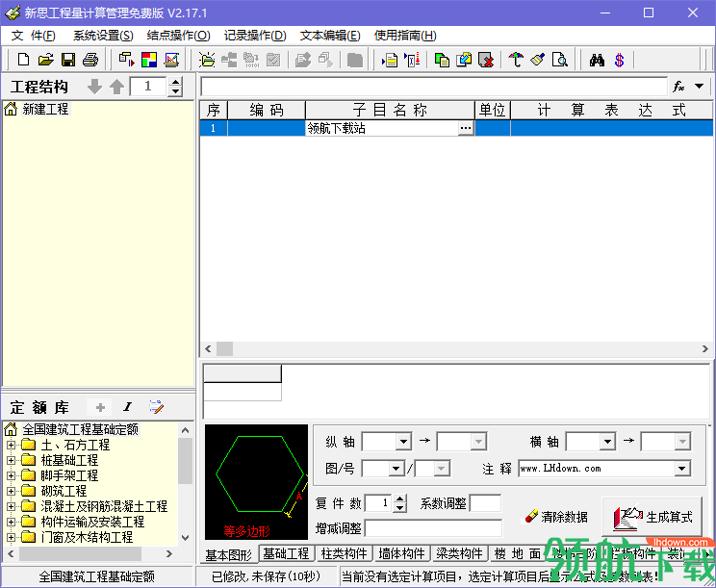Click the 等多边形 hexagon shape thumbnail
This screenshot has width=716, height=588.
click(256, 482)
